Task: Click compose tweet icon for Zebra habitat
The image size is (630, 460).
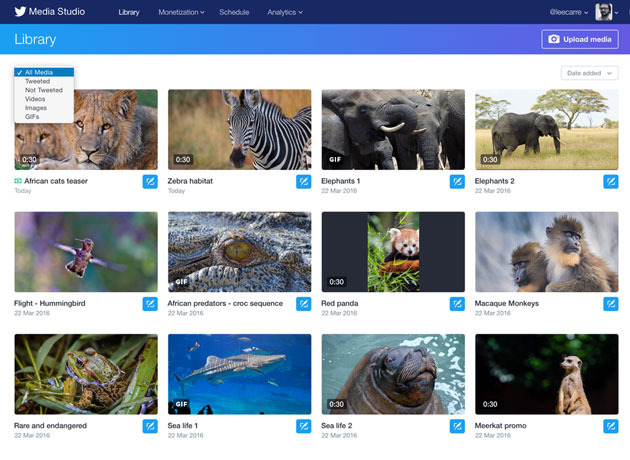Action: point(303,182)
